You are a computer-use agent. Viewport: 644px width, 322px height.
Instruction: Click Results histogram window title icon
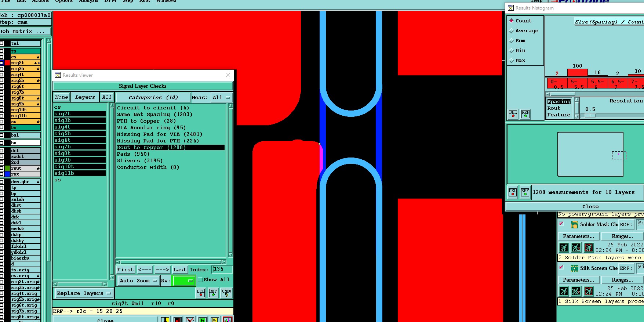(x=511, y=8)
